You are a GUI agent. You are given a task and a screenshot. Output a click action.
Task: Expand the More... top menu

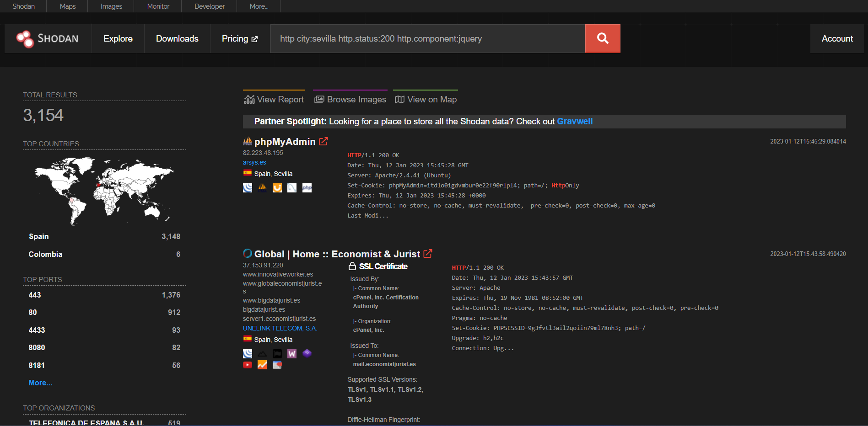coord(259,6)
